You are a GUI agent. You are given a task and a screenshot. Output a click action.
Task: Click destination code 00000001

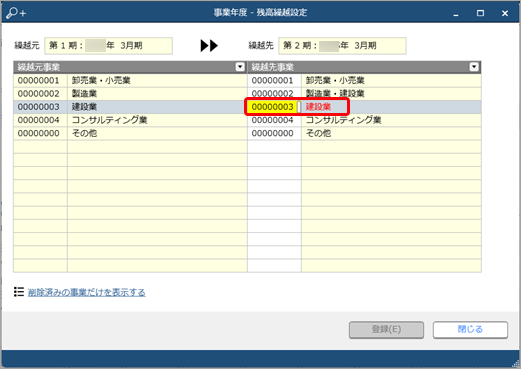click(x=274, y=80)
